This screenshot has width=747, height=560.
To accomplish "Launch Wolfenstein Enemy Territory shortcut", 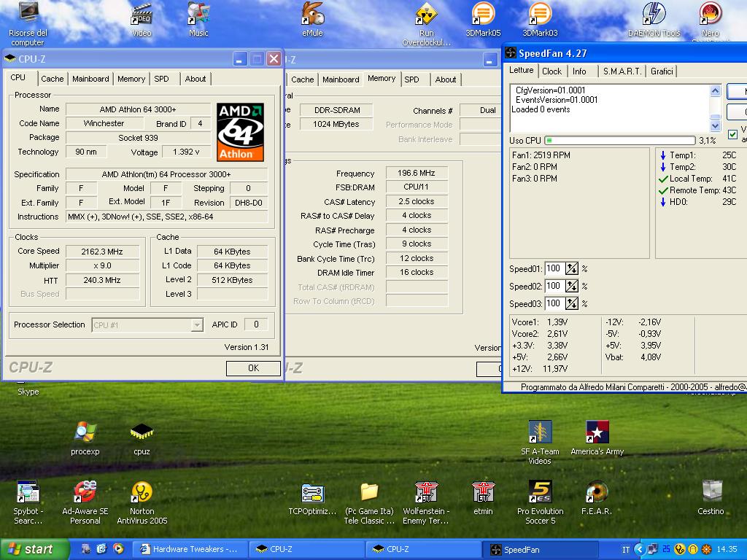I will tap(426, 504).
